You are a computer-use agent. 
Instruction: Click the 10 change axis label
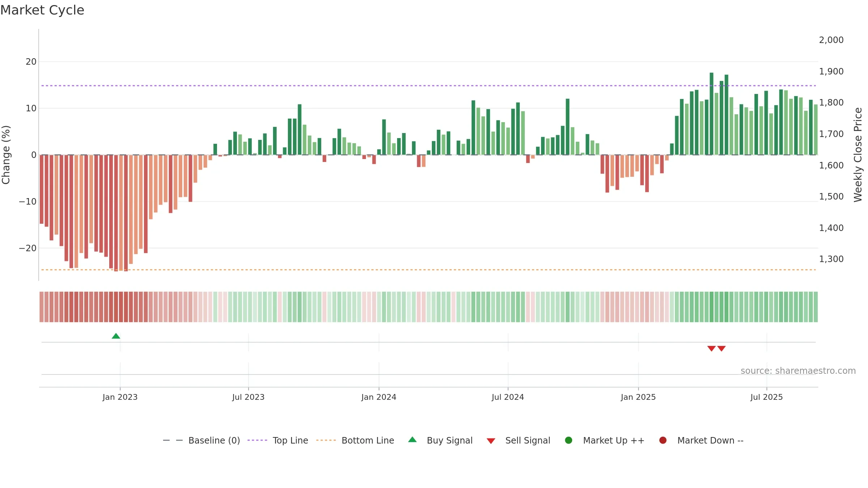tap(31, 108)
